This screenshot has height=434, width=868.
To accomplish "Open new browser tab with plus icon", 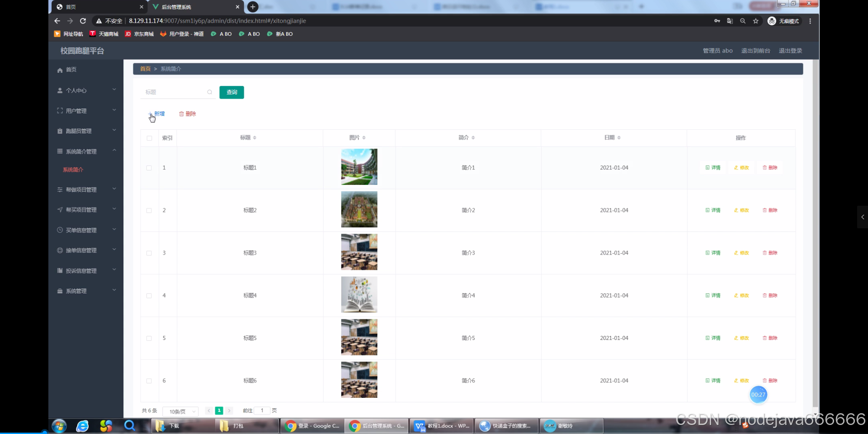I will click(x=253, y=7).
